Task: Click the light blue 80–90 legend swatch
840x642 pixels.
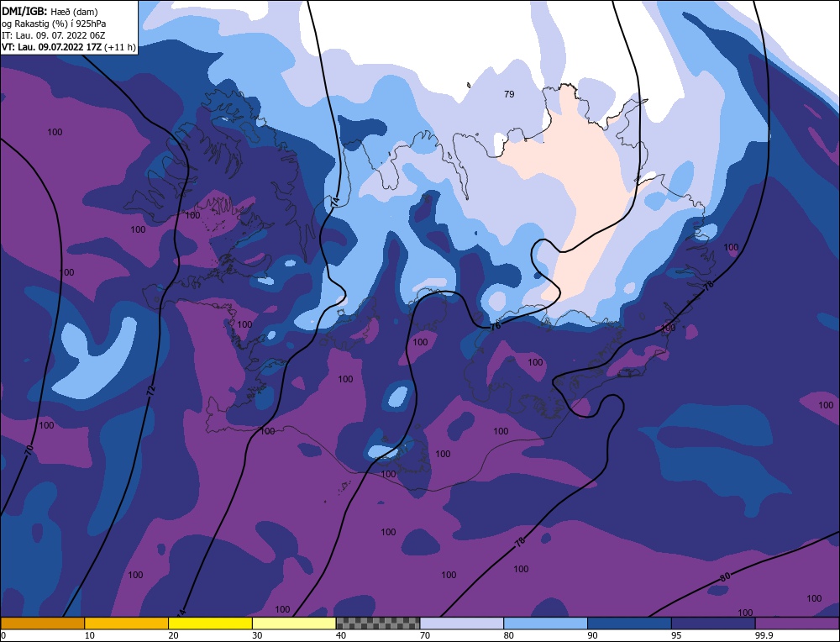Action: point(545,624)
